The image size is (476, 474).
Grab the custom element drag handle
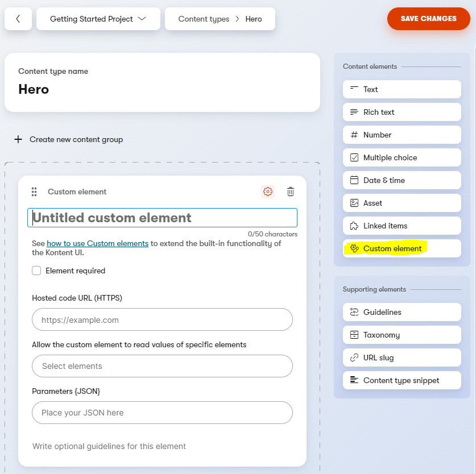pyautogui.click(x=34, y=192)
